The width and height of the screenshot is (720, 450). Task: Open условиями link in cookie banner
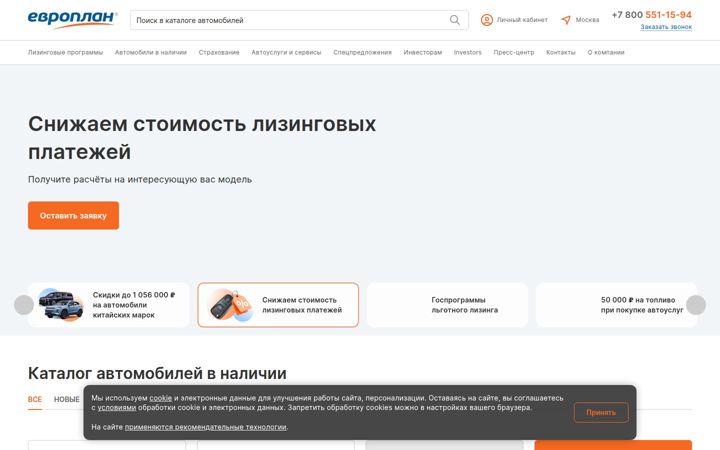(x=117, y=407)
